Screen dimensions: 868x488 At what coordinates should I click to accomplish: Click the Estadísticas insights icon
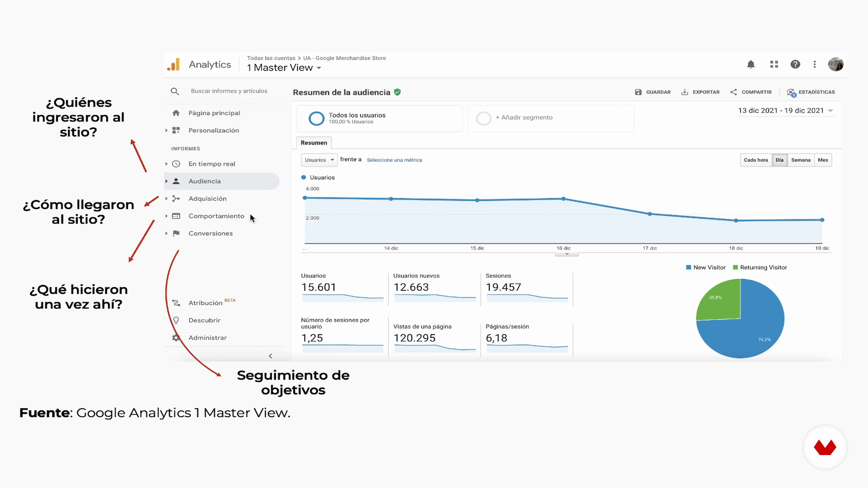coord(791,93)
